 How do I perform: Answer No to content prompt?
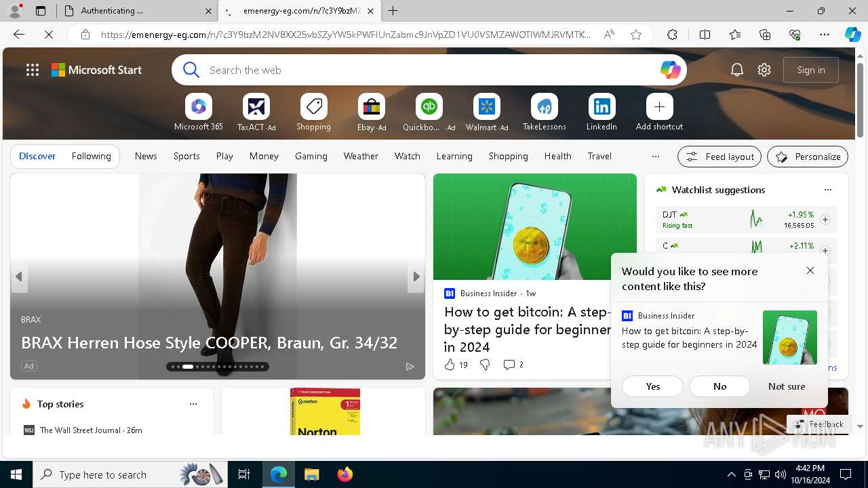pos(719,386)
